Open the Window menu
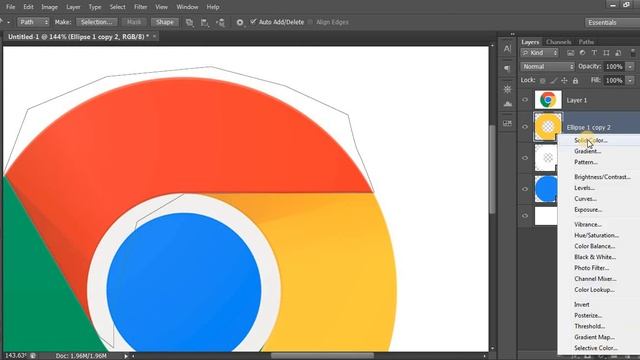 coord(187,7)
